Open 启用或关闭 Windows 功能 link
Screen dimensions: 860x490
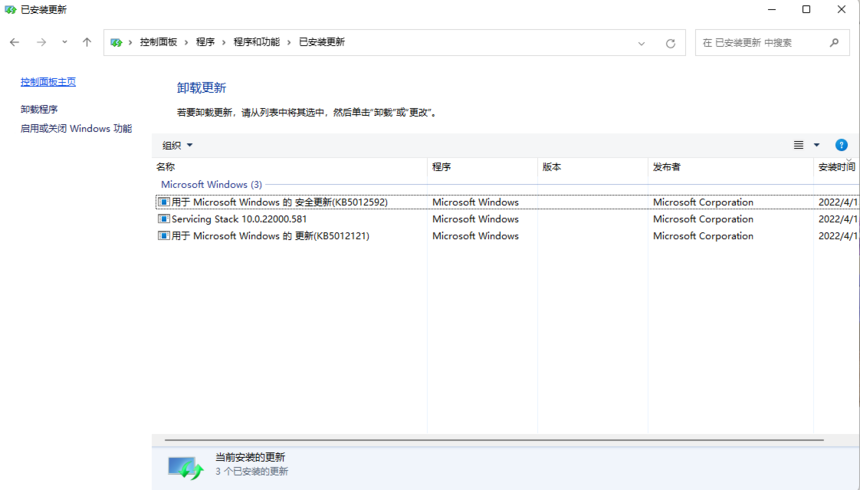[76, 128]
